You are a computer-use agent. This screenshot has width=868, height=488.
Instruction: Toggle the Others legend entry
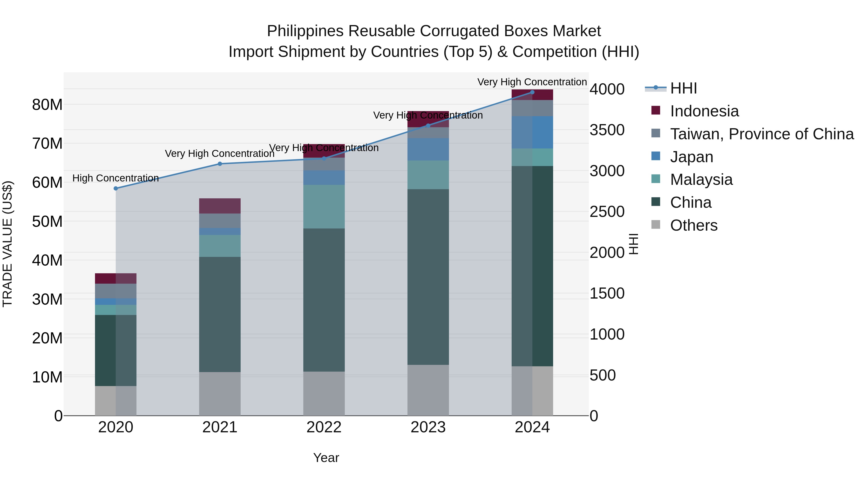pos(684,225)
